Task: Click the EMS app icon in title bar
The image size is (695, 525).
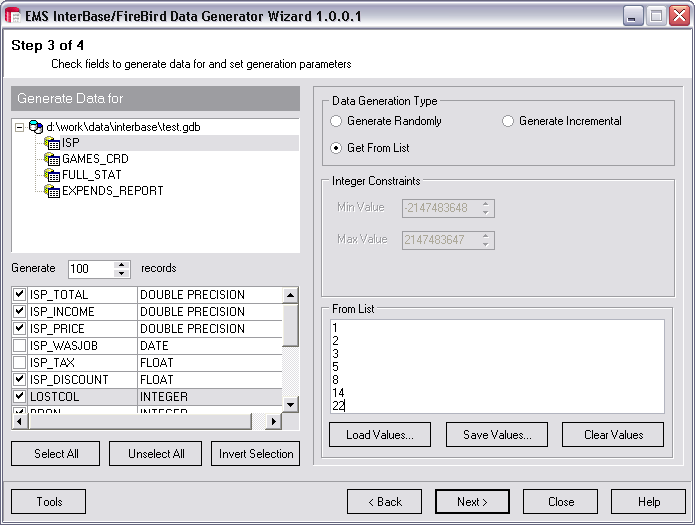Action: pos(13,16)
